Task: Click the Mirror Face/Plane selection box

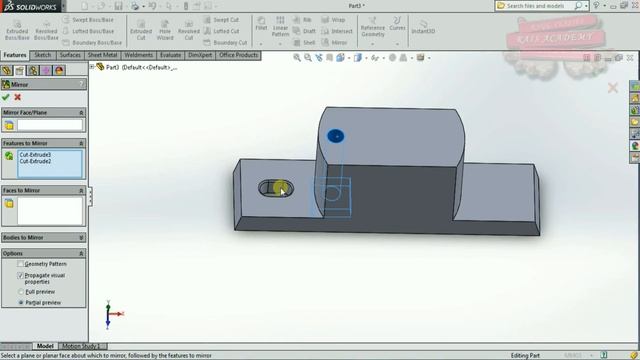Action: [50, 125]
